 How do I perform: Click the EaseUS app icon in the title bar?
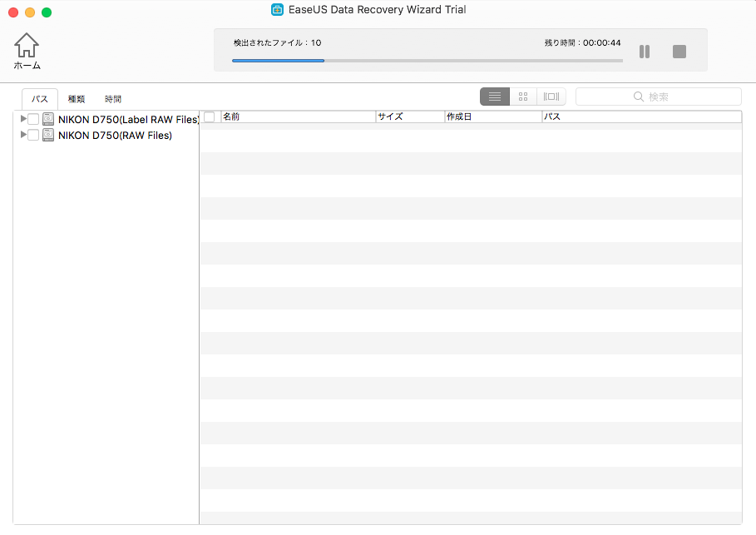coord(277,10)
